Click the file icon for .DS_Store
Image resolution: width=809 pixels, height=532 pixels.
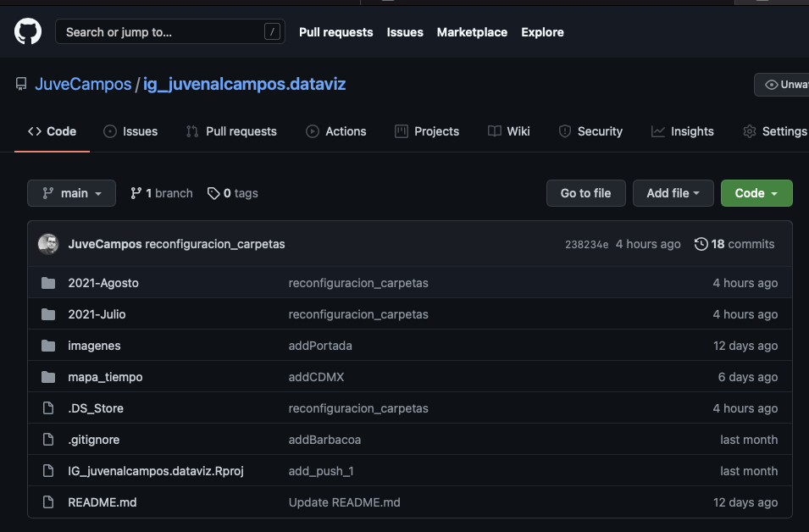[x=48, y=408]
